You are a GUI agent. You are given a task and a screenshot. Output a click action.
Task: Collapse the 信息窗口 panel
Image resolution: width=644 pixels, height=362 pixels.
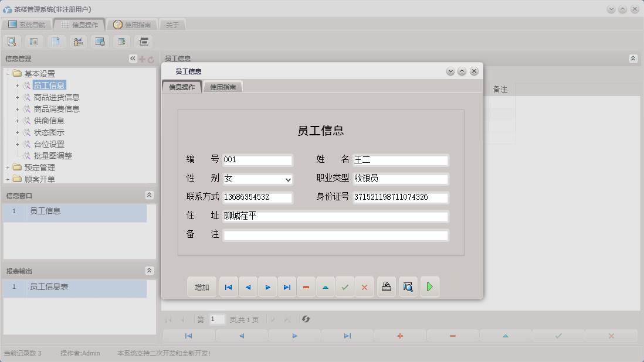coord(150,194)
